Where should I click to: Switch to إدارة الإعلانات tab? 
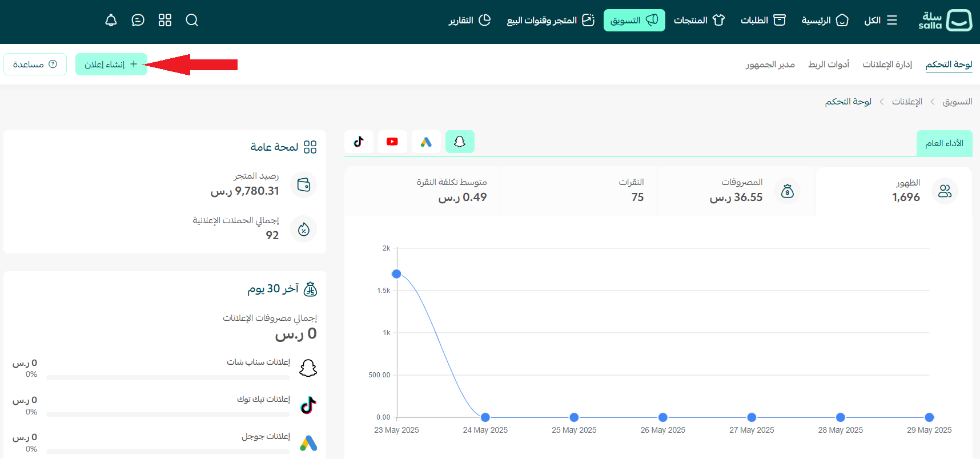coord(887,65)
